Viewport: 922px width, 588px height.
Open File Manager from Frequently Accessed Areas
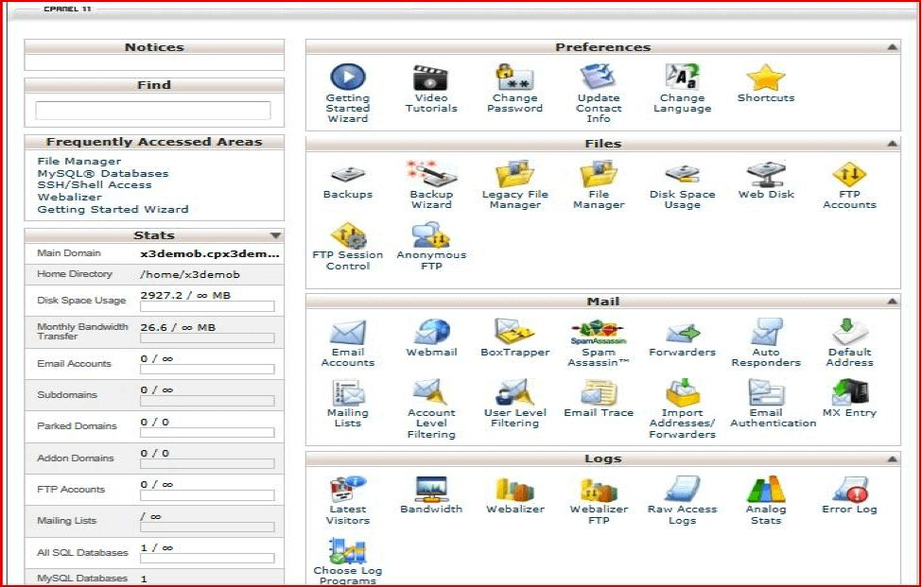pyautogui.click(x=78, y=161)
